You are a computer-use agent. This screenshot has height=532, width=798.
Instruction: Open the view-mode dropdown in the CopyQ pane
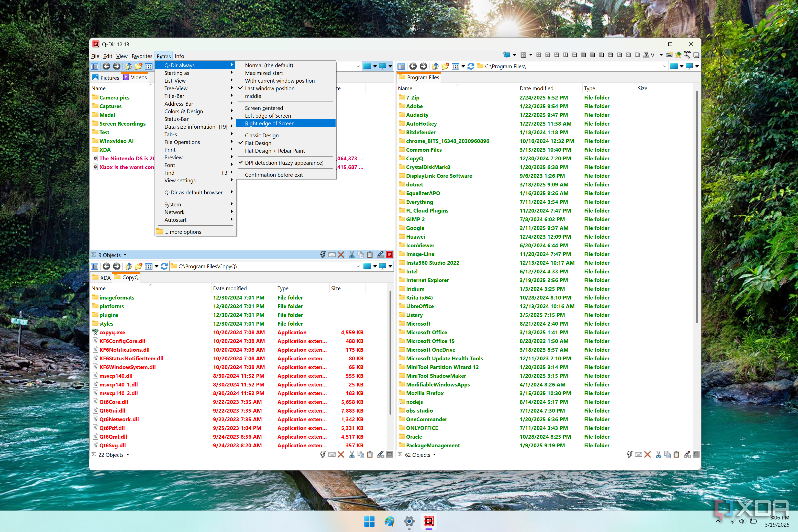tap(157, 266)
